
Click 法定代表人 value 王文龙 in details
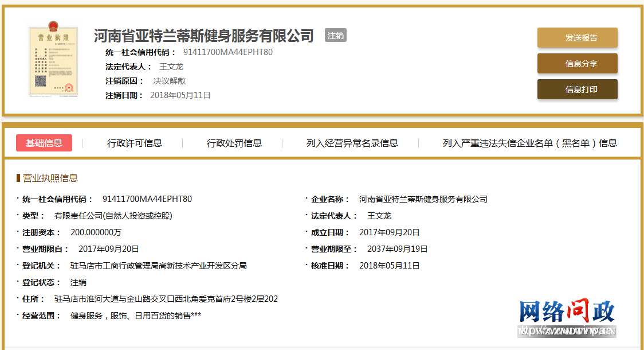[x=379, y=216]
